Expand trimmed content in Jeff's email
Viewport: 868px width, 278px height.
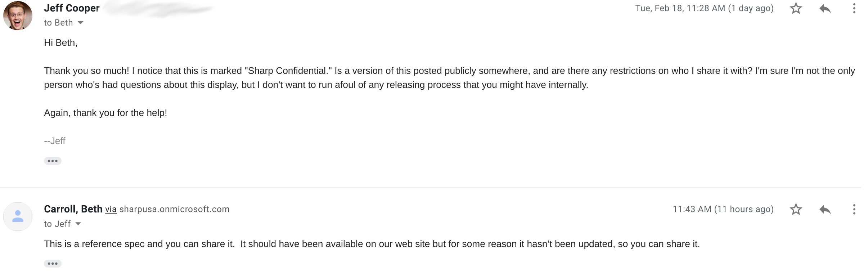coord(53,161)
